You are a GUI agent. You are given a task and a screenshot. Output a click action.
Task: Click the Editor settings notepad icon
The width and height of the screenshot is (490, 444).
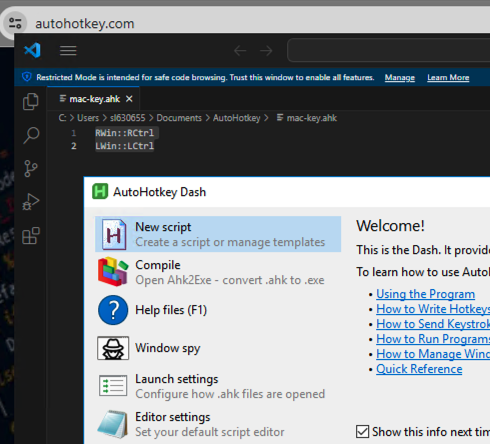pyautogui.click(x=113, y=424)
